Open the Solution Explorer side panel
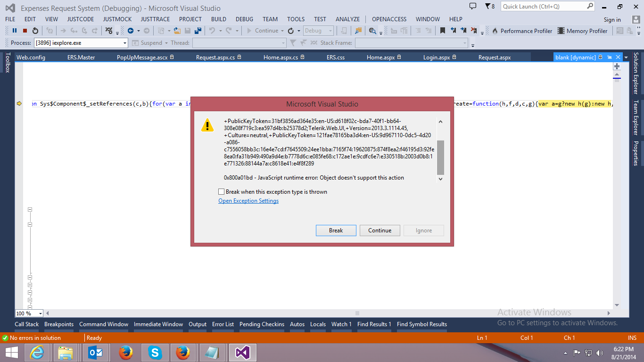Viewport: 644px width, 362px height. coord(636,73)
